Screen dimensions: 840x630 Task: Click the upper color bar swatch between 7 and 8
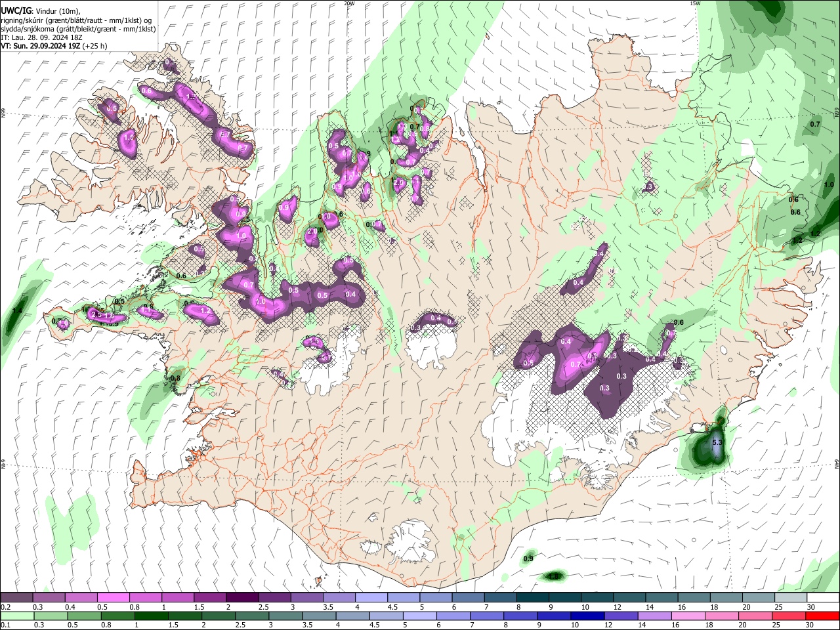point(500,598)
